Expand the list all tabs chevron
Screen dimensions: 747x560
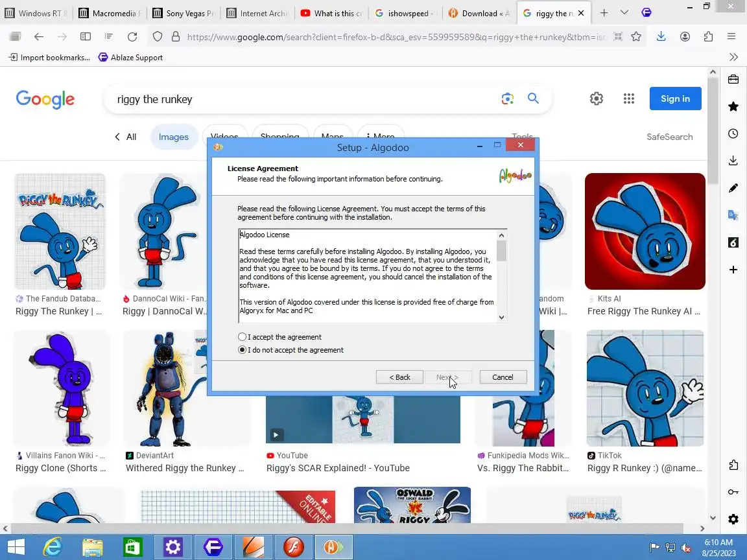coord(624,13)
